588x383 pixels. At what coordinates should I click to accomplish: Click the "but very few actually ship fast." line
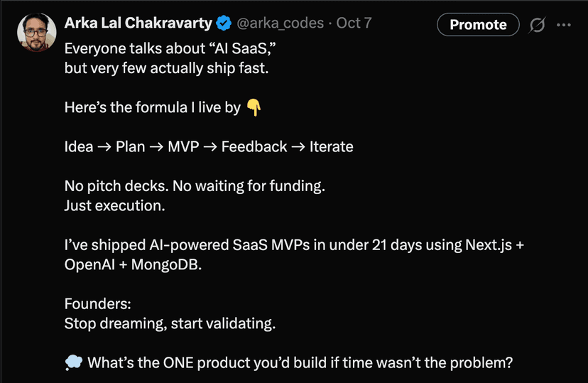[x=165, y=70]
